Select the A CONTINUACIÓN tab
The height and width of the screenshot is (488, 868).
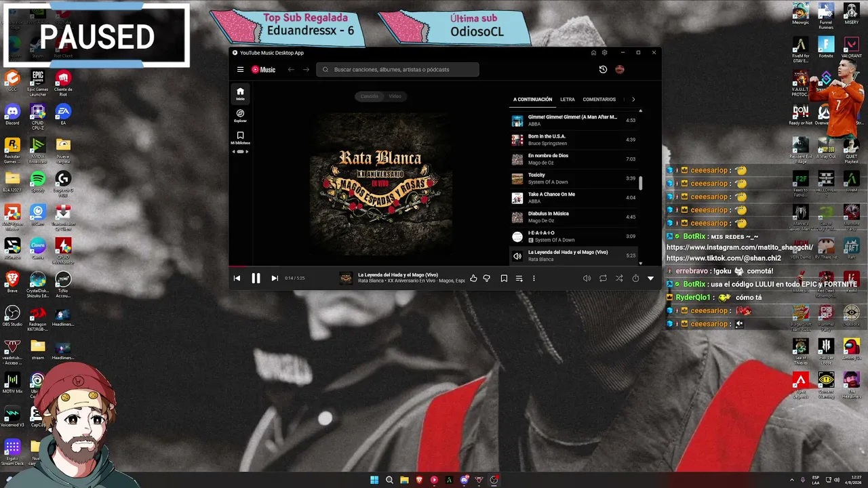pyautogui.click(x=533, y=100)
